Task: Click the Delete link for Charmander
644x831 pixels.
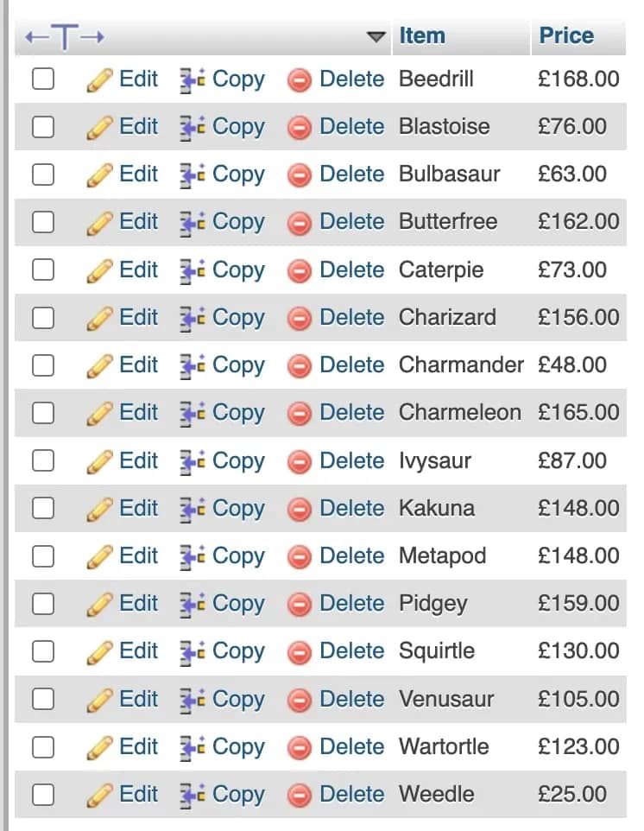Action: coord(351,365)
